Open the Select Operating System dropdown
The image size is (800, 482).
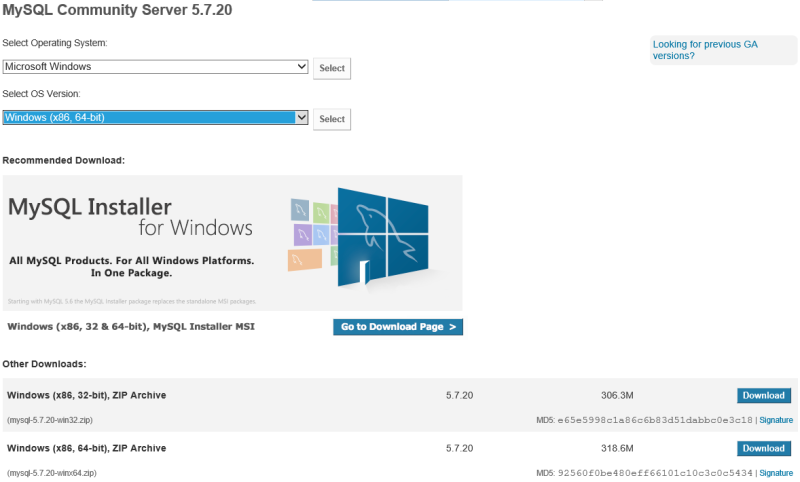point(155,67)
